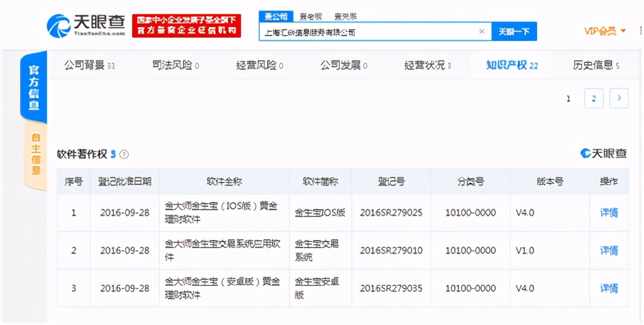Click the 软件著作权 section heading

82,154
